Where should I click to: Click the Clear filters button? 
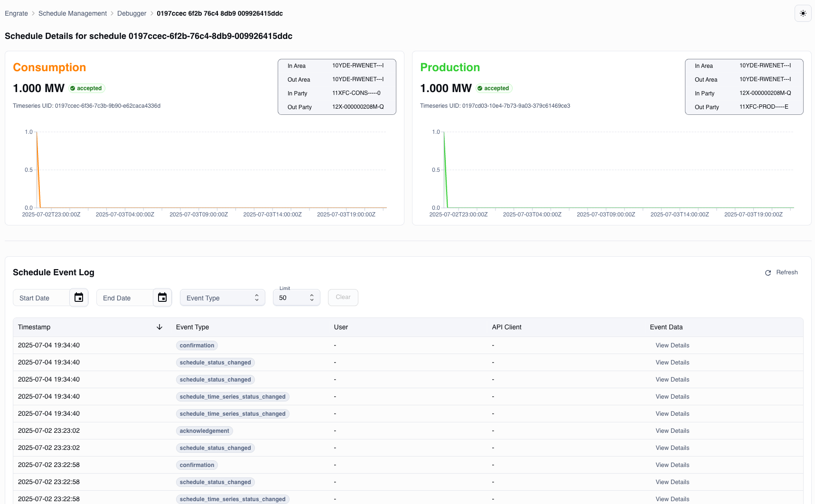[343, 298]
